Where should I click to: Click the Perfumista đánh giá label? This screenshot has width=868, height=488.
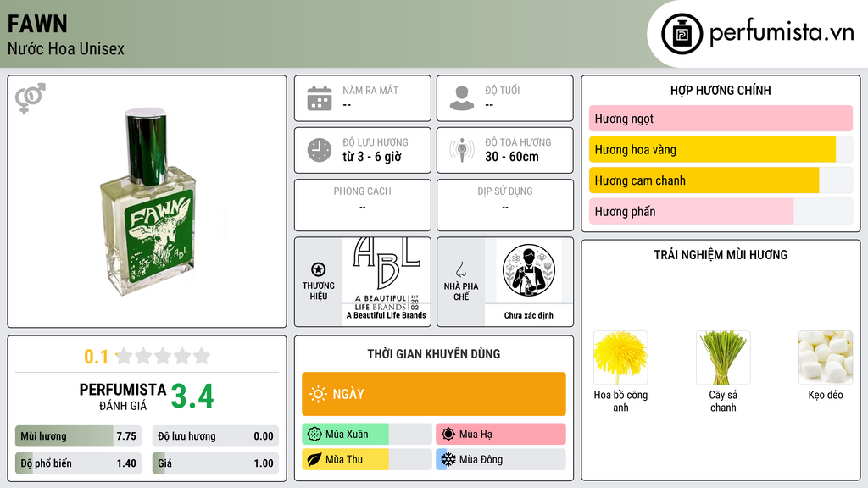(122, 396)
